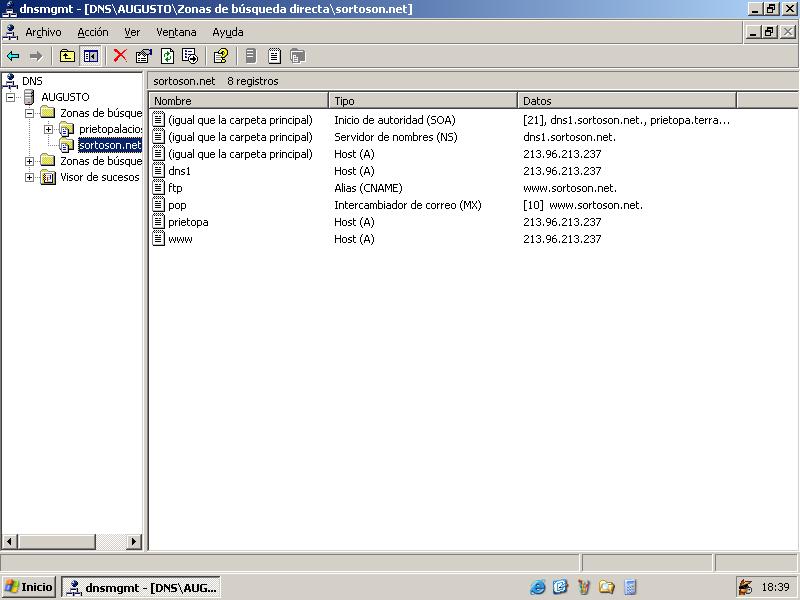
Task: Click the dns1.sortoson.net. data of NS record
Action: pyautogui.click(x=569, y=137)
